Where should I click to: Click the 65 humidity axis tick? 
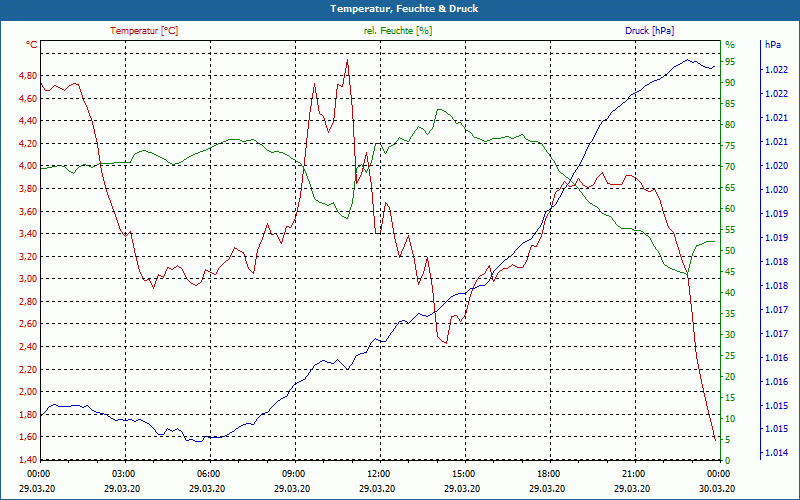tap(730, 188)
